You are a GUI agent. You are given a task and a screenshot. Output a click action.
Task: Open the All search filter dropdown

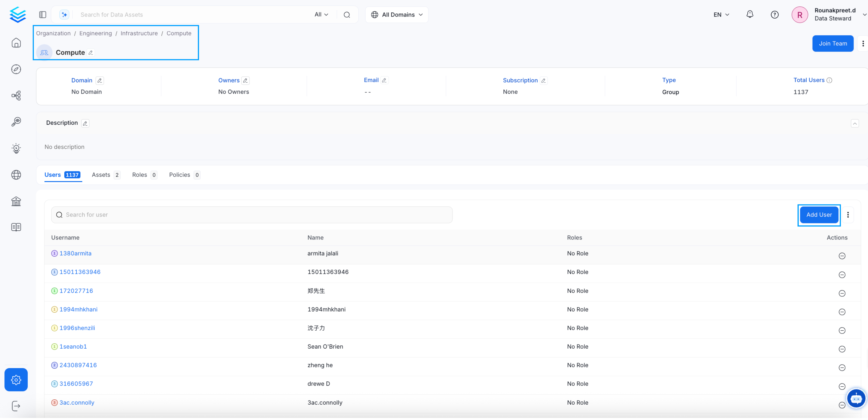(x=321, y=14)
